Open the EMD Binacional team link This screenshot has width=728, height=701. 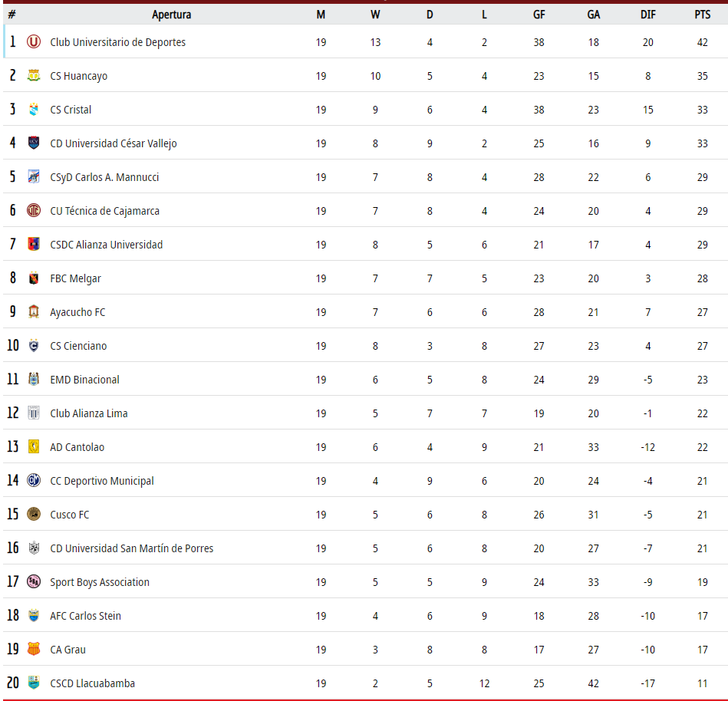click(x=84, y=380)
